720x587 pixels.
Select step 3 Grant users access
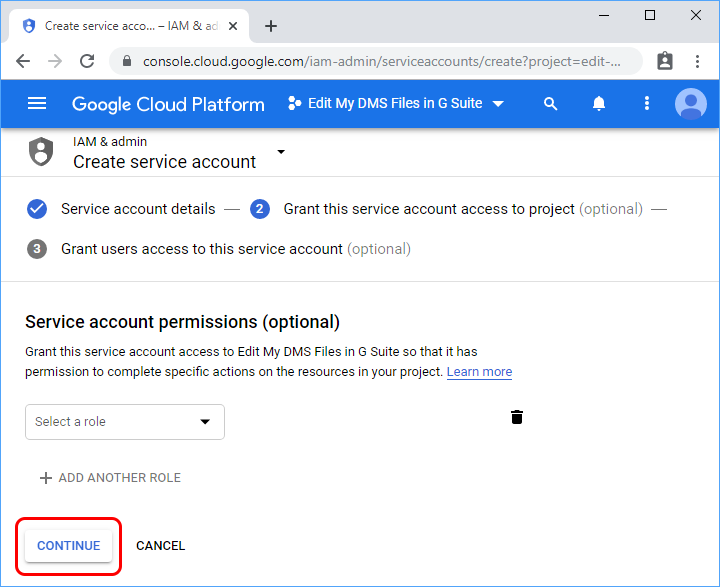[201, 248]
